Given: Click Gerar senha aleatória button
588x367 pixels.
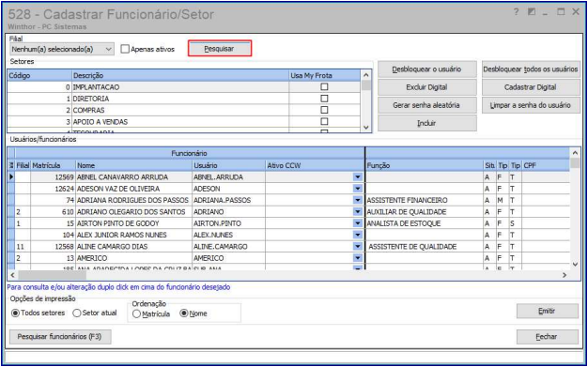Looking at the screenshot, I should click(426, 105).
